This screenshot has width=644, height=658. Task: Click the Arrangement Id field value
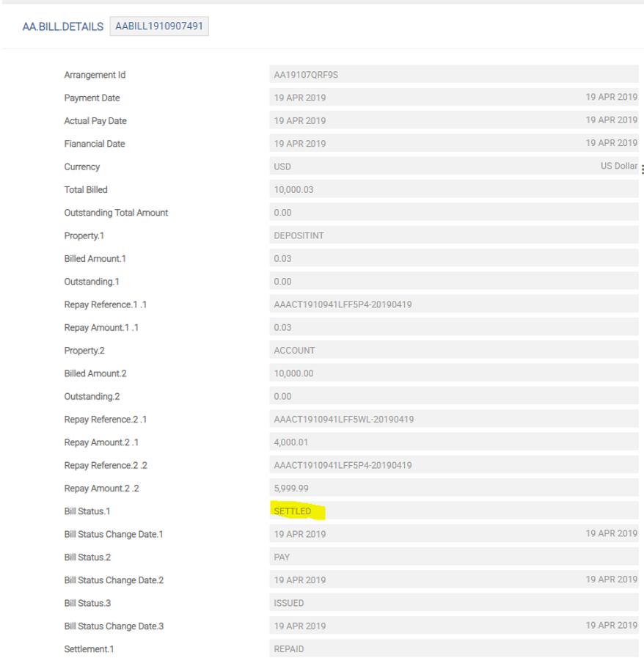pos(453,75)
